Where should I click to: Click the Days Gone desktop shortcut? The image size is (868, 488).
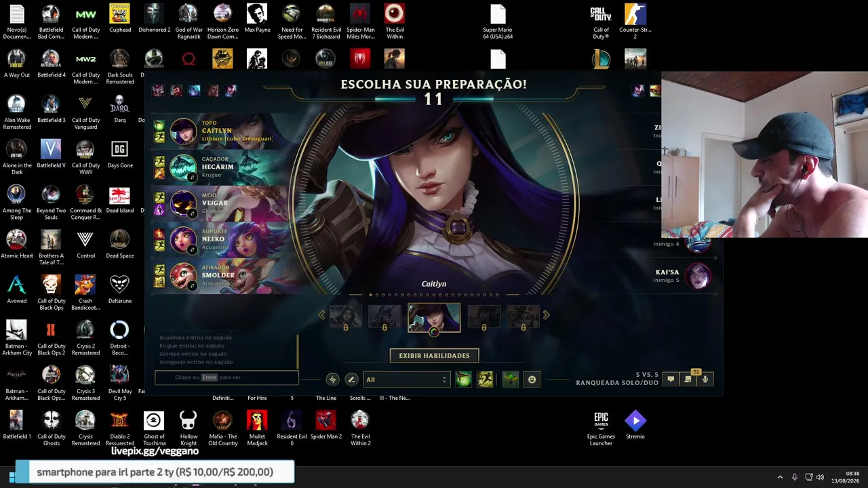tap(120, 154)
